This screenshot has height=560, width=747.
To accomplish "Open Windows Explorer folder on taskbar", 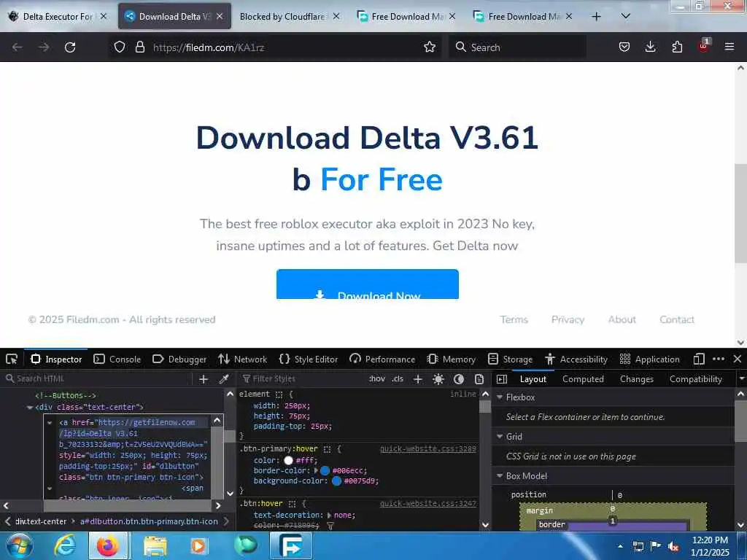I will pos(155,545).
